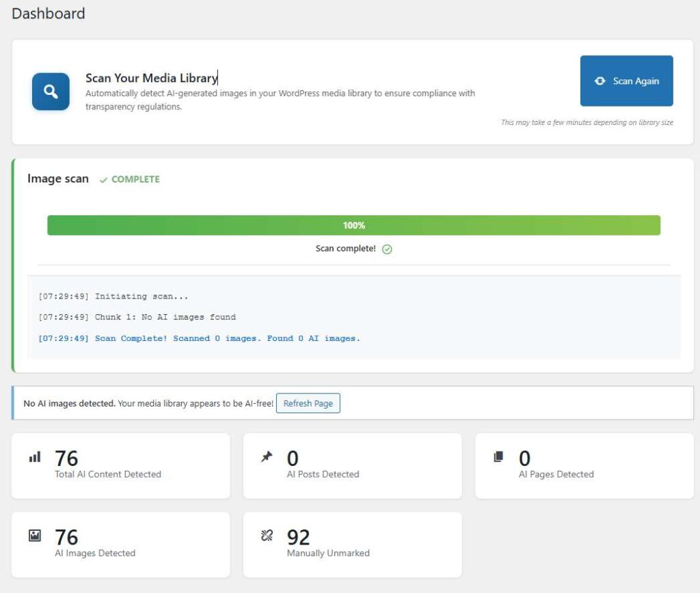This screenshot has height=593, width=700.
Task: Click the Refresh Page button
Action: coord(308,403)
